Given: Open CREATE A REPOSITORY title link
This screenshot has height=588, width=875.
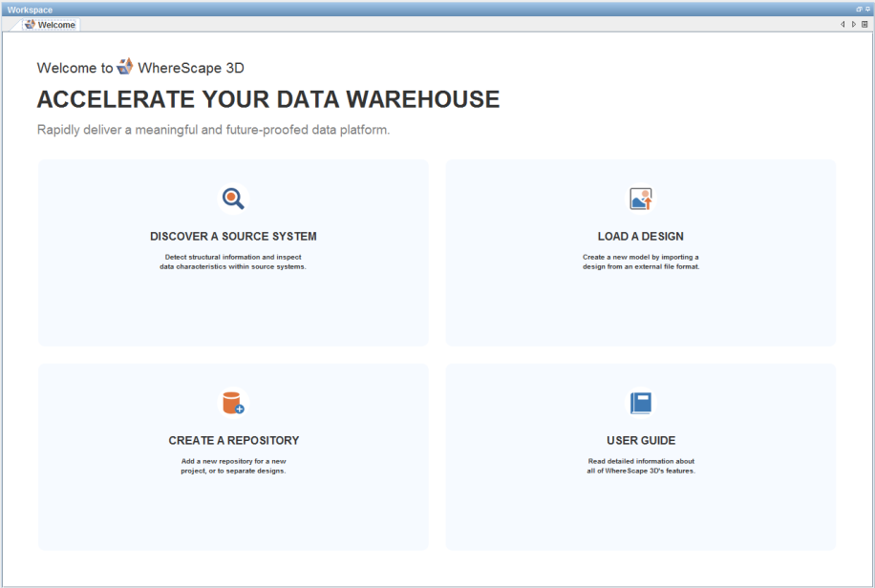Looking at the screenshot, I should pos(234,440).
